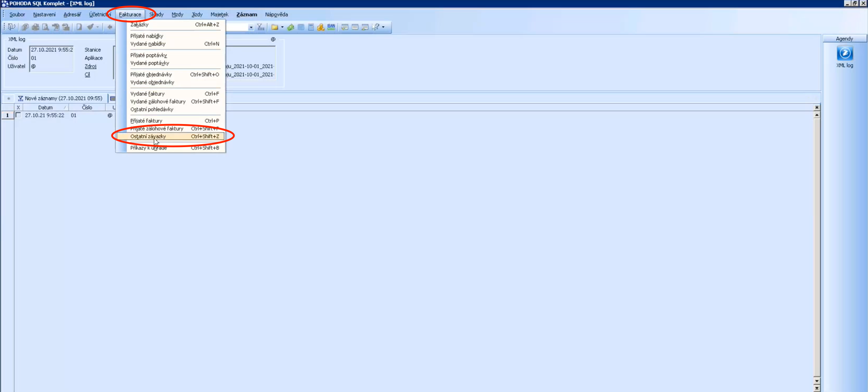868x392 pixels.
Task: Click the checkmark pen toolbar icon
Action: (90, 27)
